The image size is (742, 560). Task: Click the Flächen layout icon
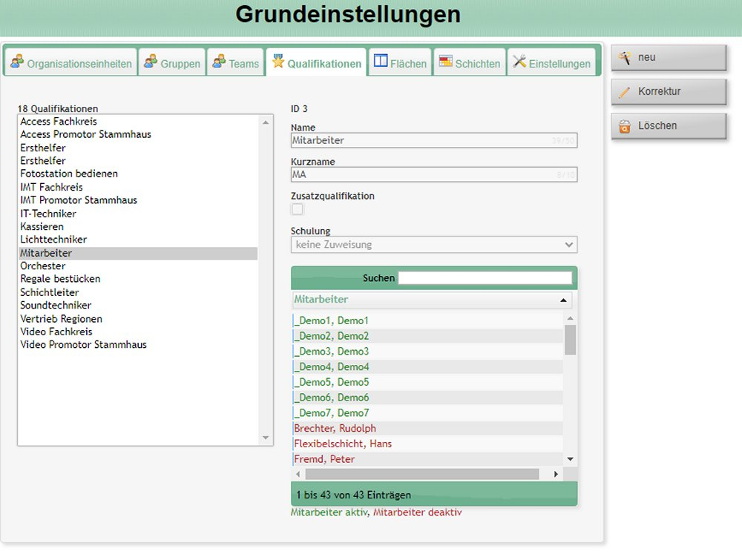pyautogui.click(x=381, y=61)
